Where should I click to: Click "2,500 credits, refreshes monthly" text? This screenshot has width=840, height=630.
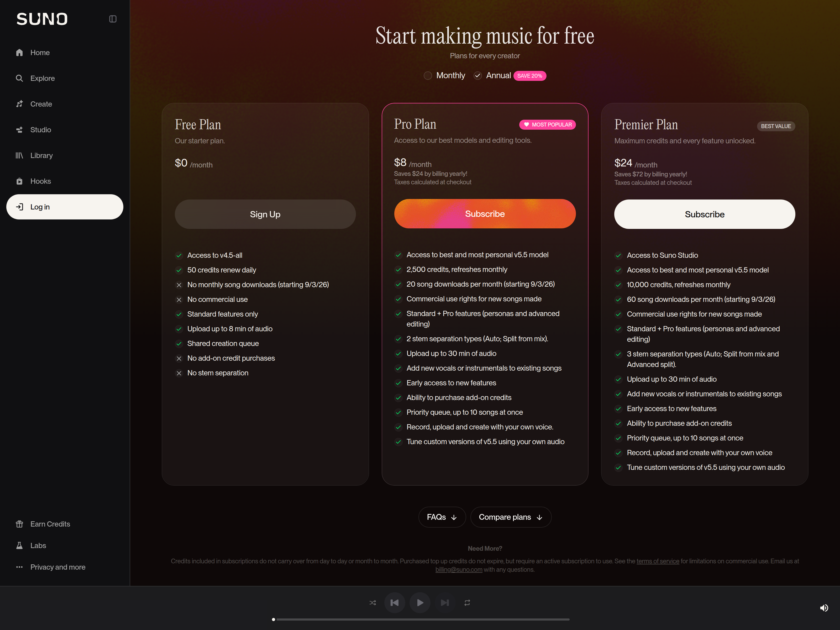coord(457,270)
